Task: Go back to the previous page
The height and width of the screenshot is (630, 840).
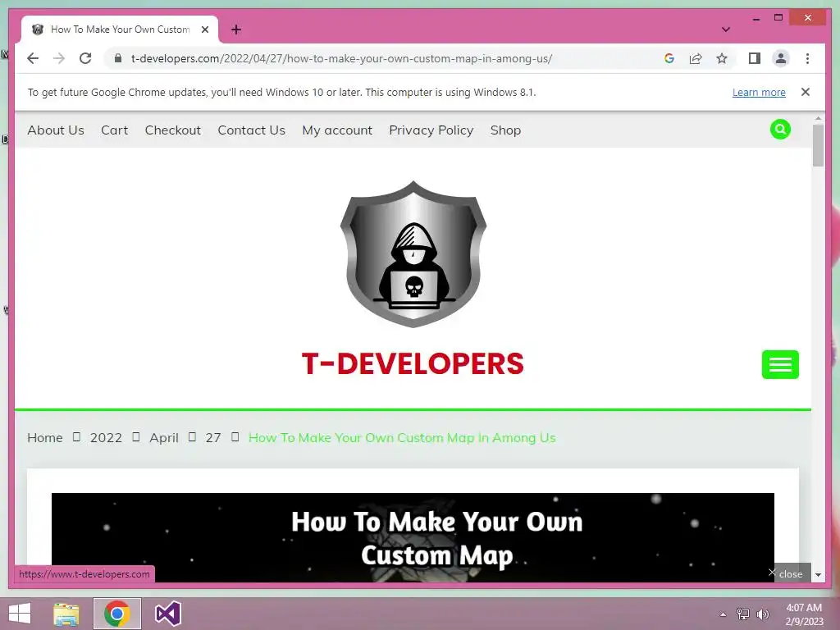Action: [x=33, y=58]
